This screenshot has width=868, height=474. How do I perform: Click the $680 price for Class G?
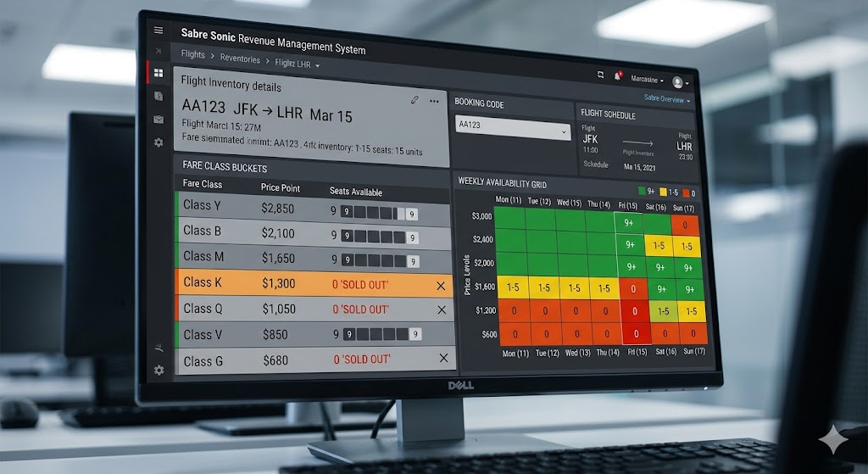coord(275,360)
